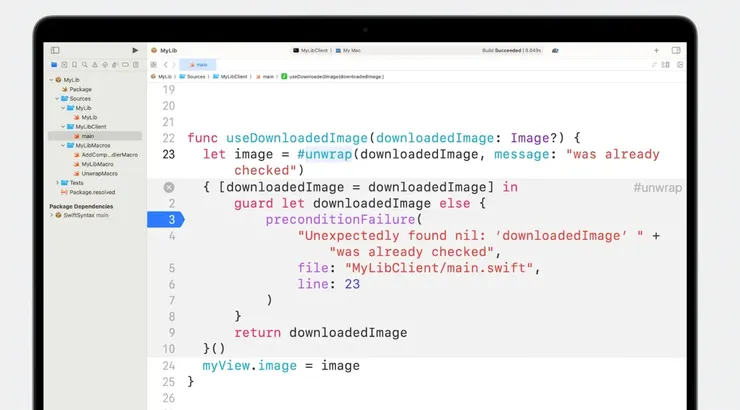Click line number 22 in gutter
This screenshot has height=410, width=740.
tap(168, 138)
